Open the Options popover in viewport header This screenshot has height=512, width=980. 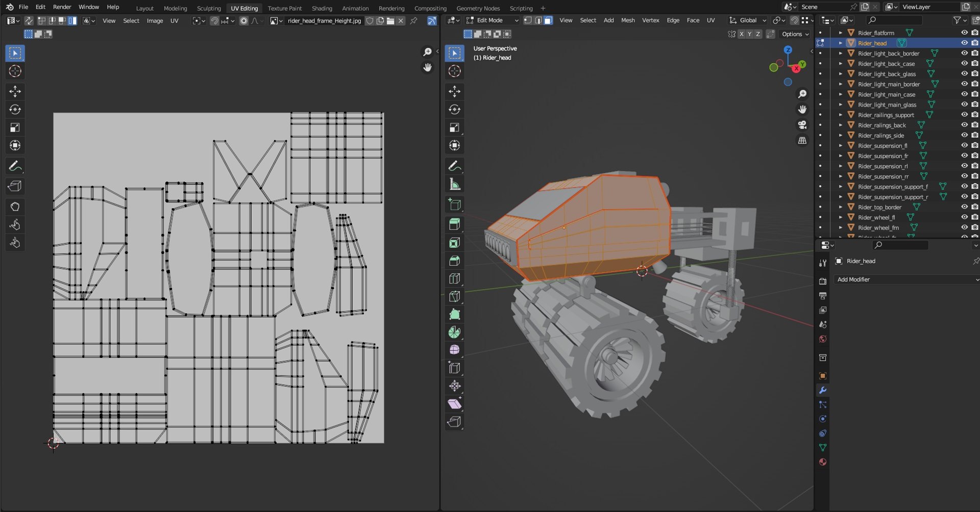pos(795,34)
